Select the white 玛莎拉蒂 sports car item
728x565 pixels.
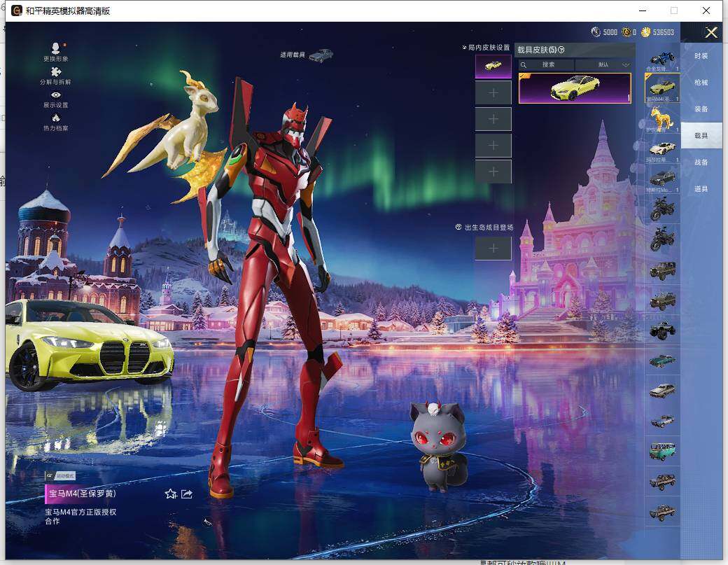[662, 150]
